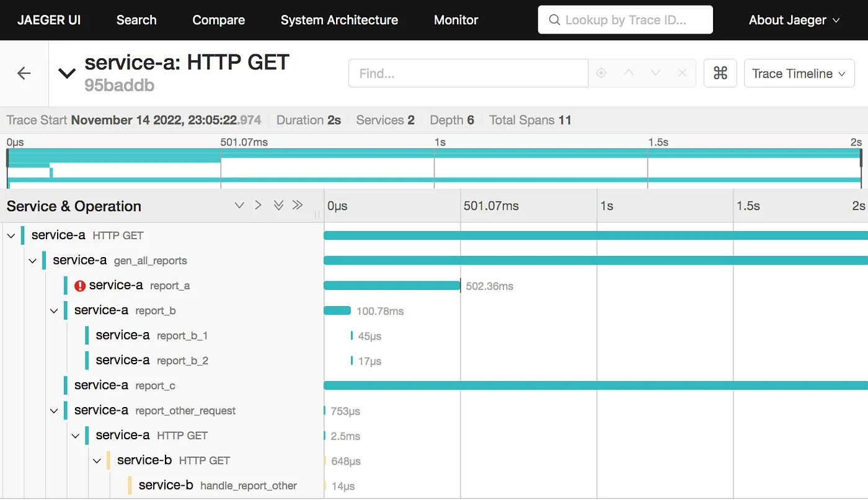Go back using the left arrow icon

(x=24, y=73)
